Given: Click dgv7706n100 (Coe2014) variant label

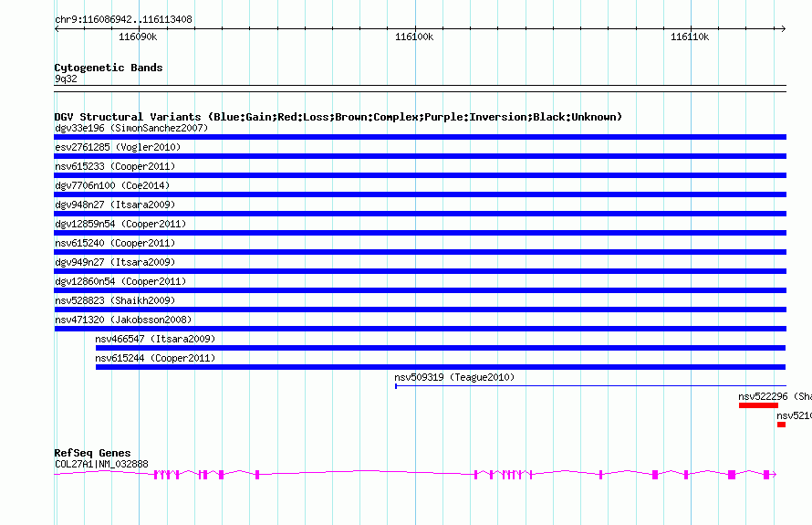Looking at the screenshot, I should pyautogui.click(x=112, y=185).
